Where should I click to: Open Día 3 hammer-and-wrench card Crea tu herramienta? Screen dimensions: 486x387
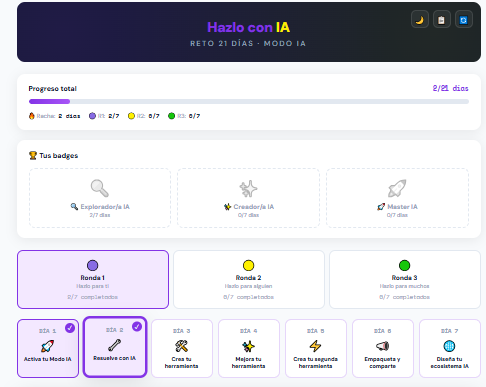pyautogui.click(x=182, y=348)
